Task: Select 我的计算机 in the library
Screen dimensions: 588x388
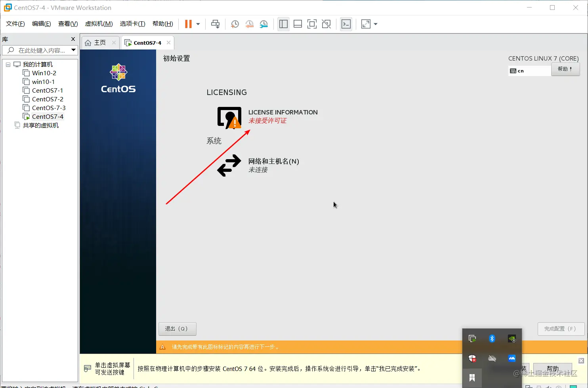Action: [38, 65]
